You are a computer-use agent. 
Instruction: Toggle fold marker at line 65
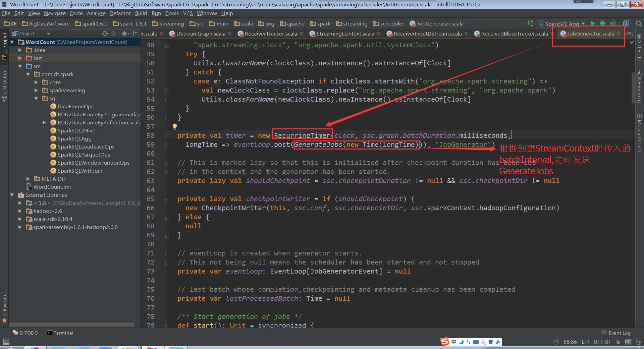coord(167,199)
